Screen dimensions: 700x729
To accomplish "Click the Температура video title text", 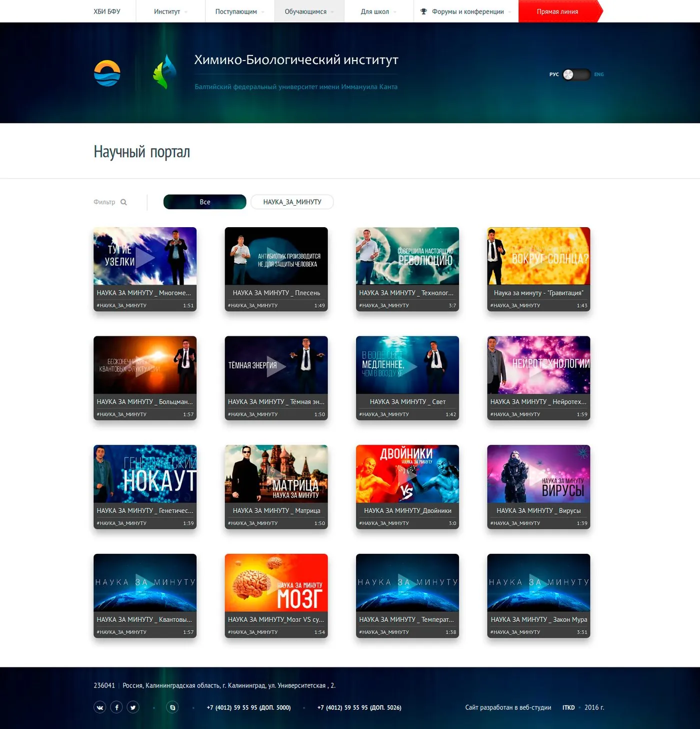I will (x=406, y=619).
